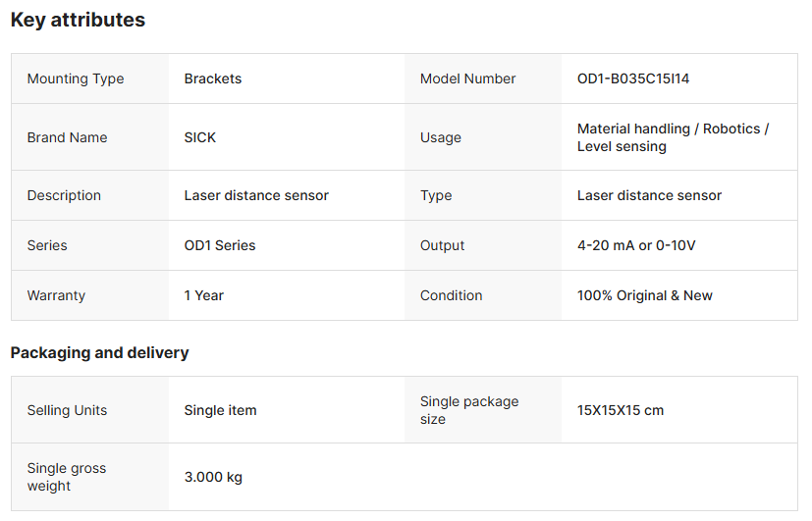Click the Packaging and delivery heading
812x521 pixels.
click(x=99, y=352)
